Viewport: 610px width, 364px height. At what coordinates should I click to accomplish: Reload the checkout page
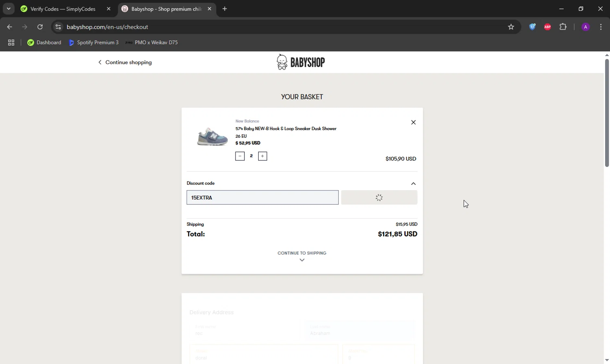pos(40,27)
